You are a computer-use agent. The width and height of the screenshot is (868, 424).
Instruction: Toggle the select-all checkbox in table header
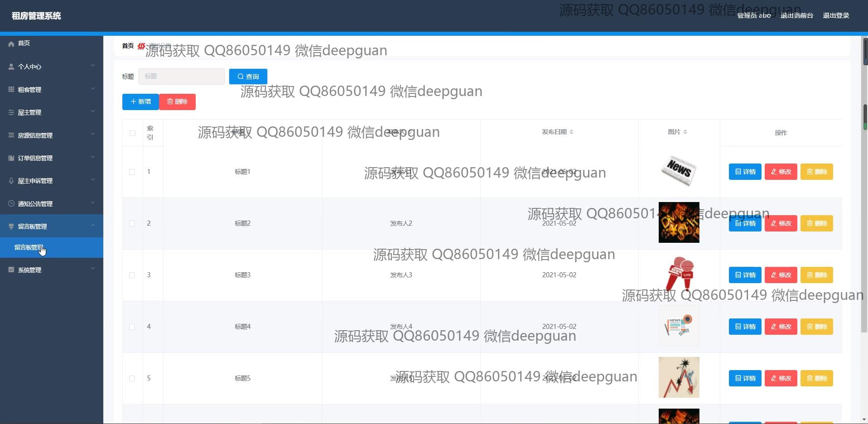(x=132, y=133)
